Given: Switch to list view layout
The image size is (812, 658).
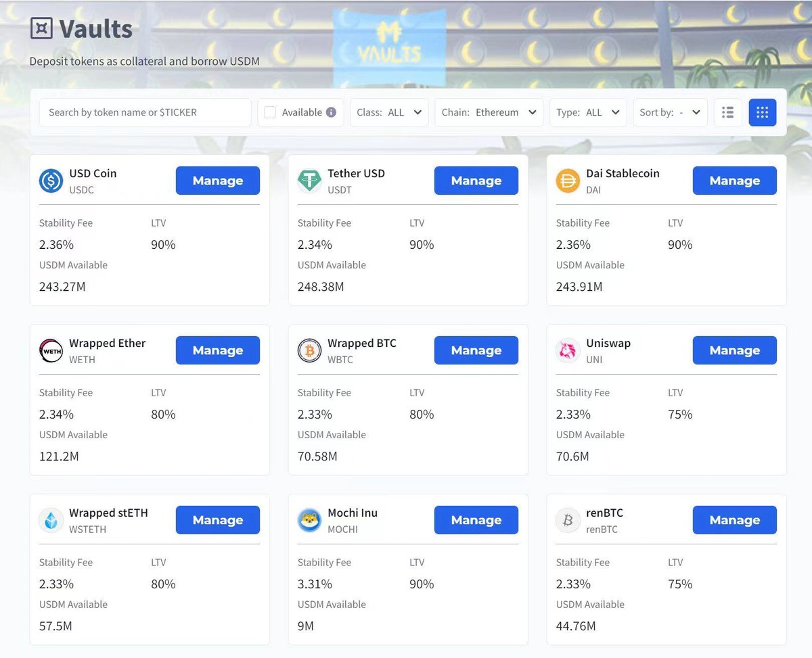Looking at the screenshot, I should (727, 112).
